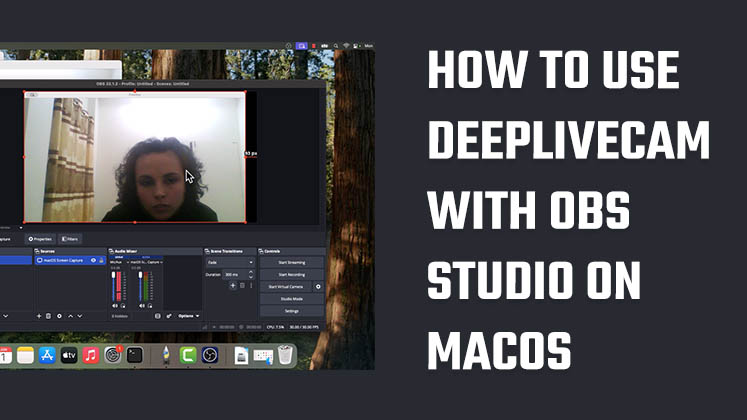The image size is (747, 420).
Task: Remove the scene transition with its trash icon
Action: pyautogui.click(x=242, y=285)
